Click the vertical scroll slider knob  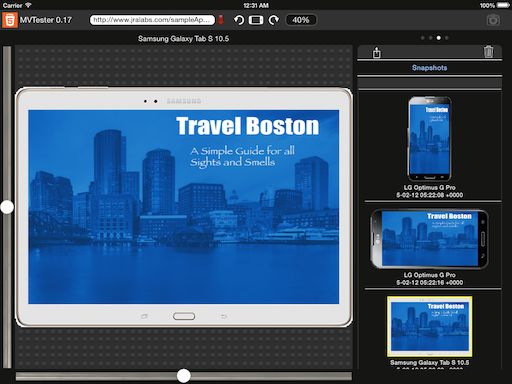(x=7, y=207)
